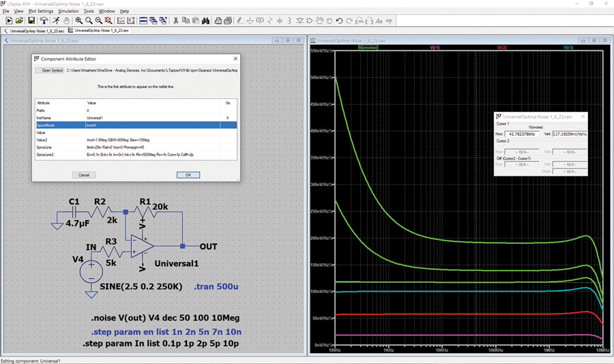This screenshot has height=364, width=614.
Task: Open the Plot Settings menu
Action: (x=41, y=11)
